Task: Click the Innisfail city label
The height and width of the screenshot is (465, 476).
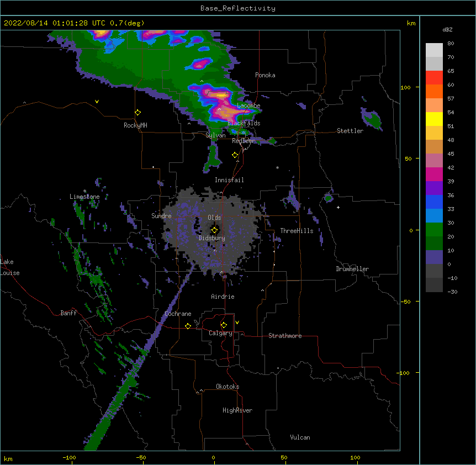Action: pyautogui.click(x=229, y=180)
